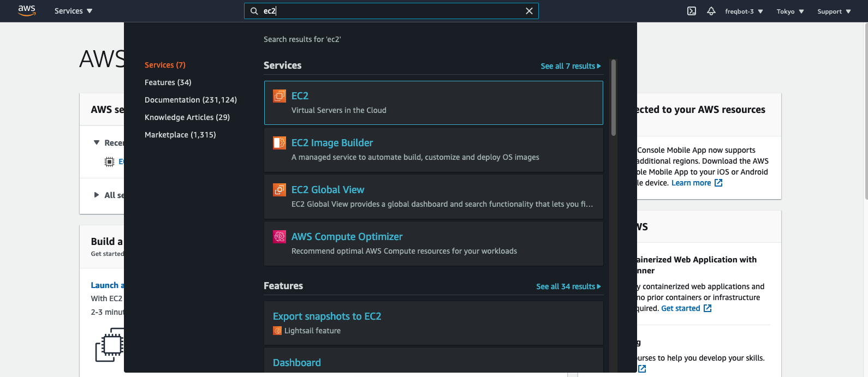Click the EC2 Global View icon
The width and height of the screenshot is (868, 377).
click(280, 190)
